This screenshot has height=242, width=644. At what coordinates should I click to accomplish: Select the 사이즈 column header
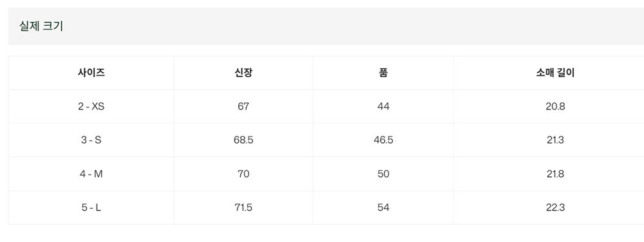click(91, 73)
